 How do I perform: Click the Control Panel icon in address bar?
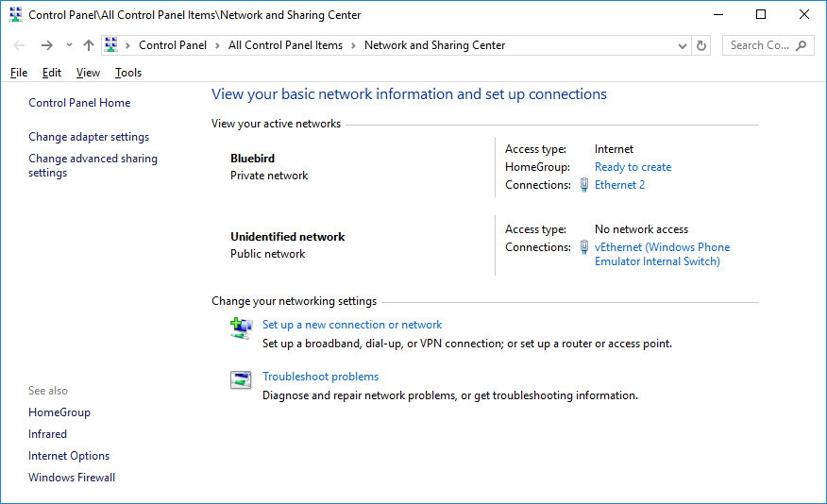(110, 44)
